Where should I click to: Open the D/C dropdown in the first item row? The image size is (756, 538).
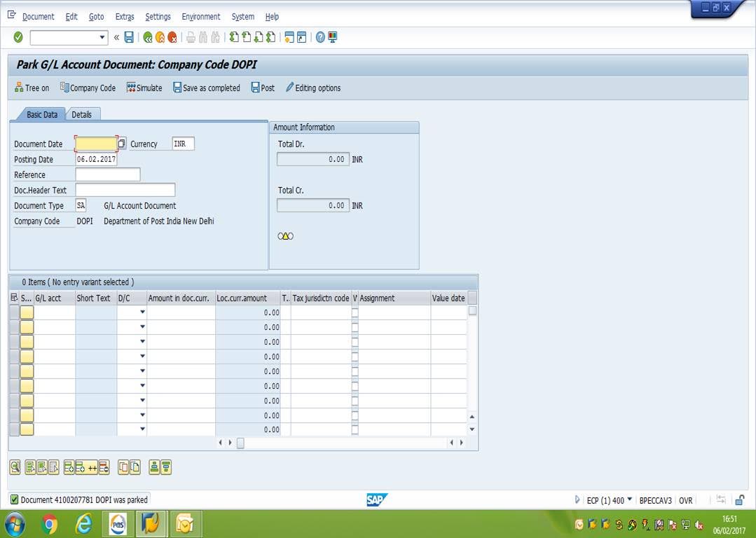[x=142, y=312]
